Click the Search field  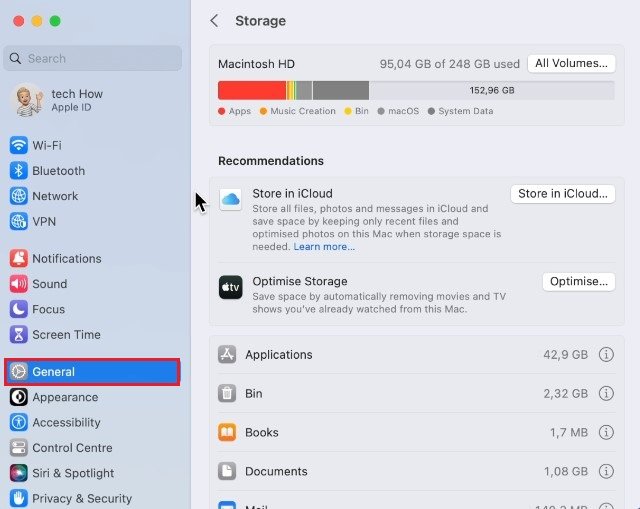coord(93,59)
